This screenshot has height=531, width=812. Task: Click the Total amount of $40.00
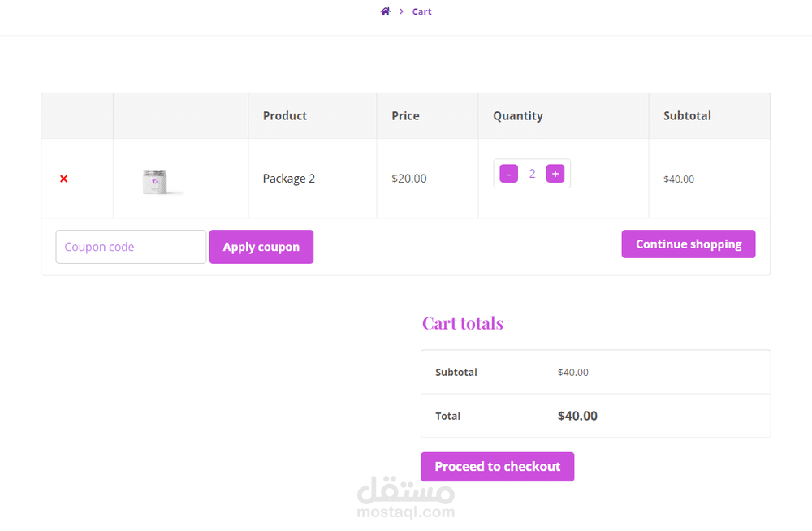pyautogui.click(x=577, y=416)
